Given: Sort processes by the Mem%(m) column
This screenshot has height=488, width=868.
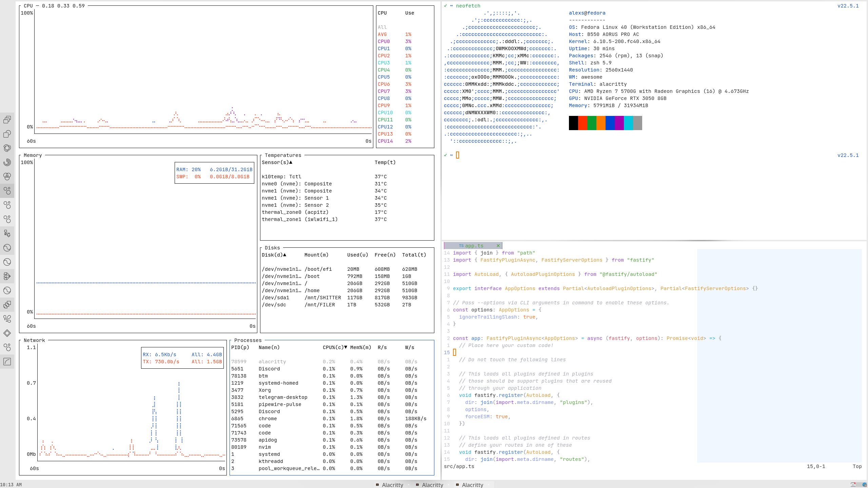Looking at the screenshot, I should [x=360, y=347].
